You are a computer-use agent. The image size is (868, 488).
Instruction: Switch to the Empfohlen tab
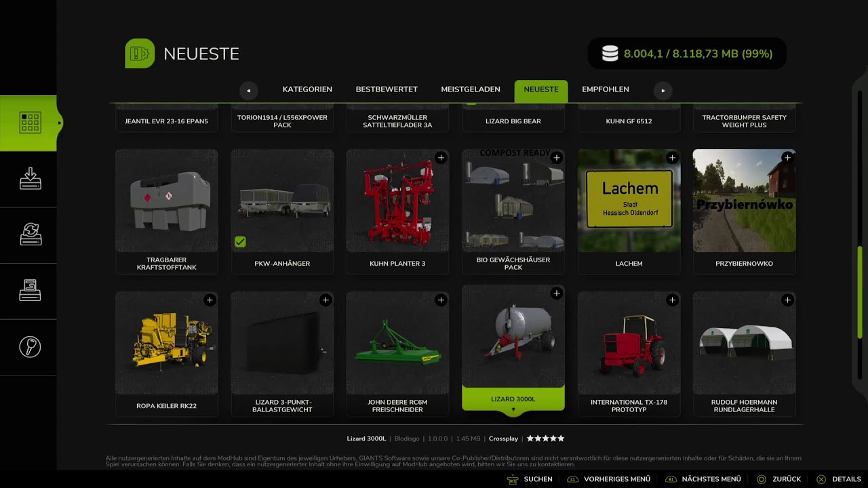click(x=606, y=89)
